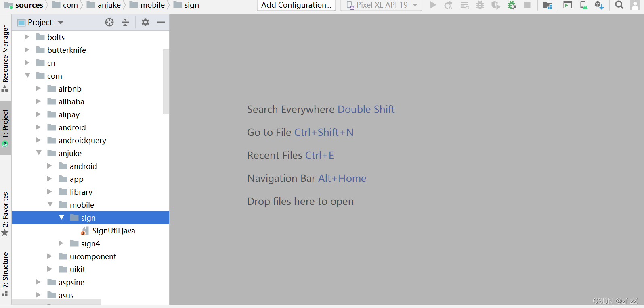Collapse the top-level com folder arrow
This screenshot has width=644, height=308.
[27, 76]
